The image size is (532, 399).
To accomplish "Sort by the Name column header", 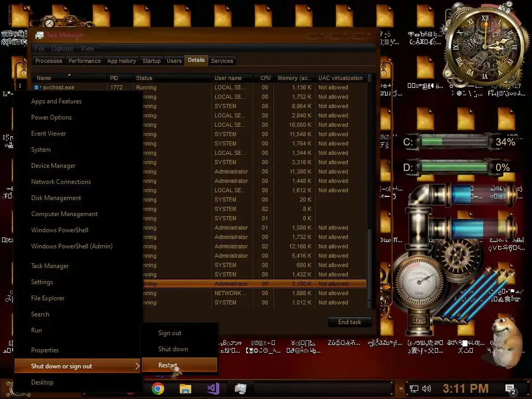I will [69, 78].
